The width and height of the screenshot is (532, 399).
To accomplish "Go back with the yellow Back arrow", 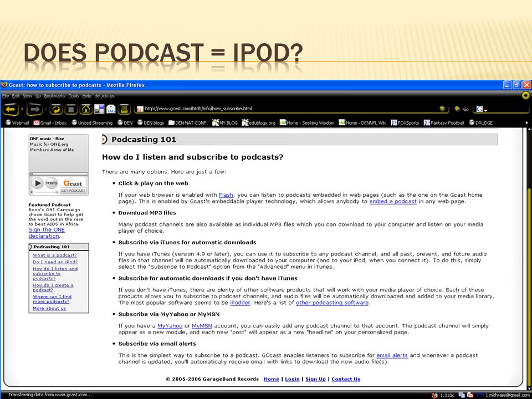I will click(11, 109).
